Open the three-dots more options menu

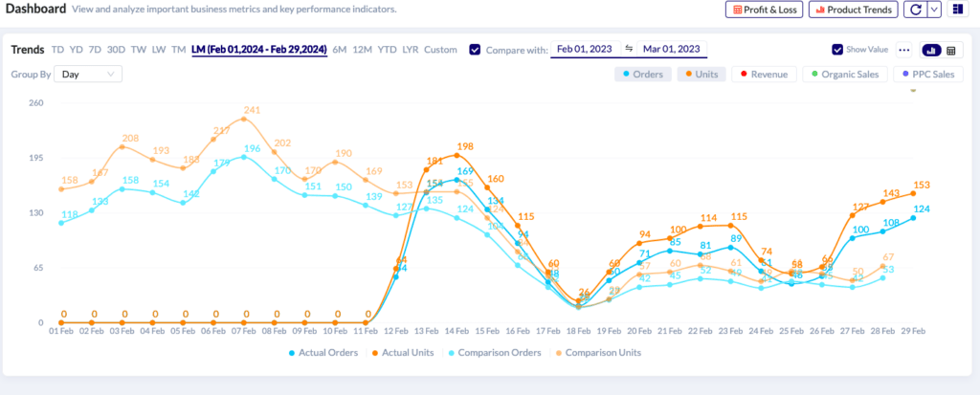coord(904,50)
